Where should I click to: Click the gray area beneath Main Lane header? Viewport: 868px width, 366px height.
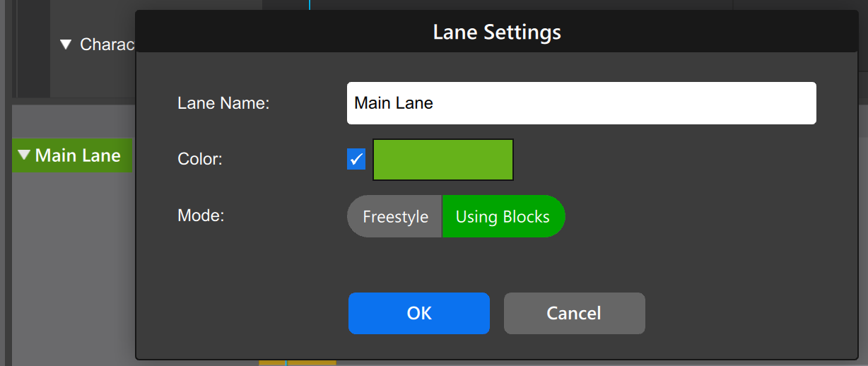click(x=71, y=268)
